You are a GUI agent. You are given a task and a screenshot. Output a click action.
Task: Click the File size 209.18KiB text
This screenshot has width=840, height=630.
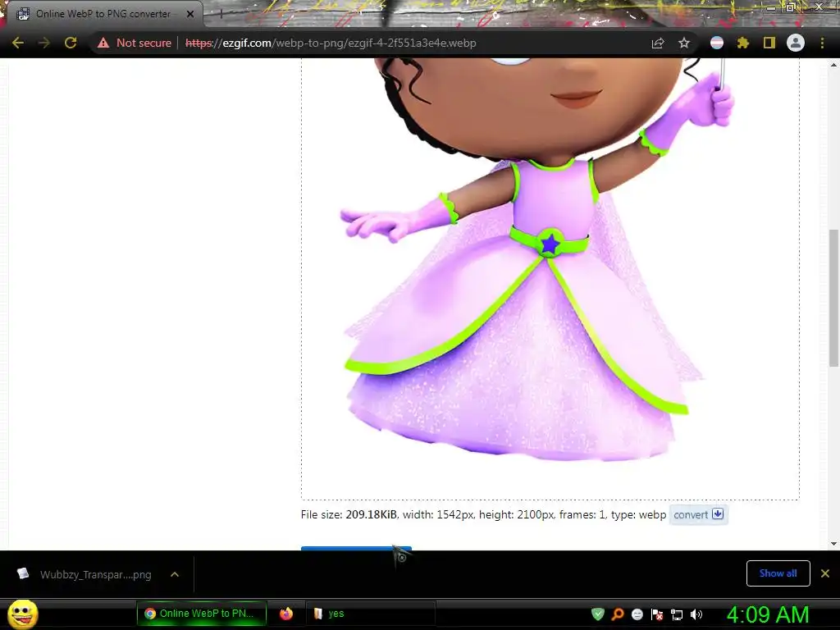(x=349, y=515)
